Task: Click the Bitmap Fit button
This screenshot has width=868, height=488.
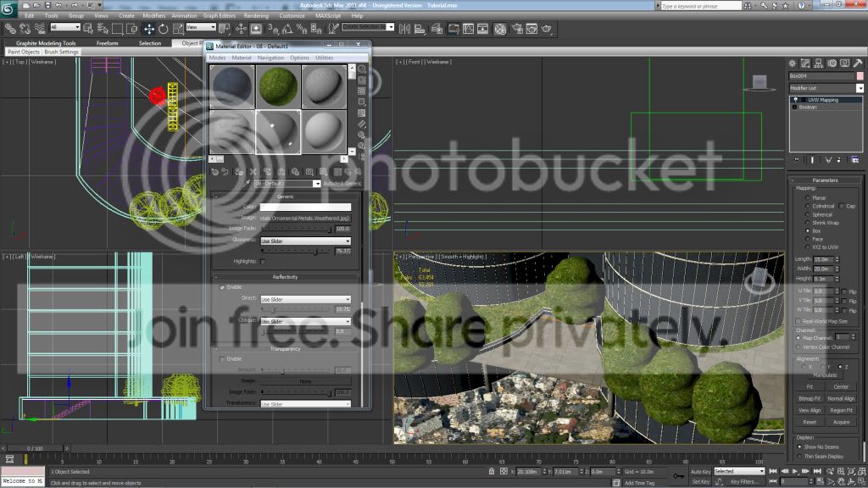Action: (810, 398)
